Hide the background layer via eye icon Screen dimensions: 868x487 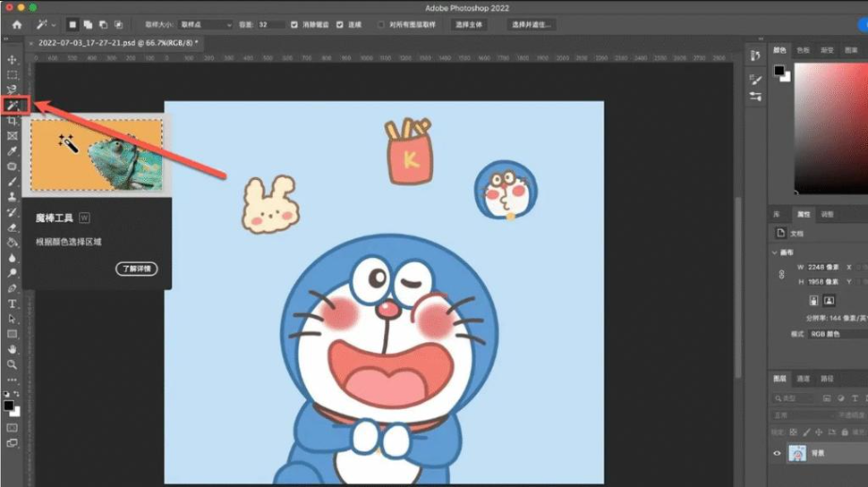(x=777, y=453)
